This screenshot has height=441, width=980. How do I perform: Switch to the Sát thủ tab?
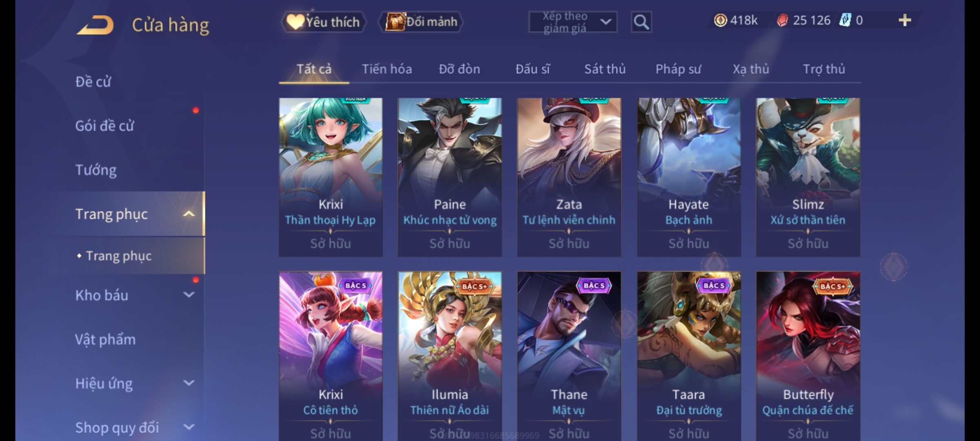pos(605,69)
